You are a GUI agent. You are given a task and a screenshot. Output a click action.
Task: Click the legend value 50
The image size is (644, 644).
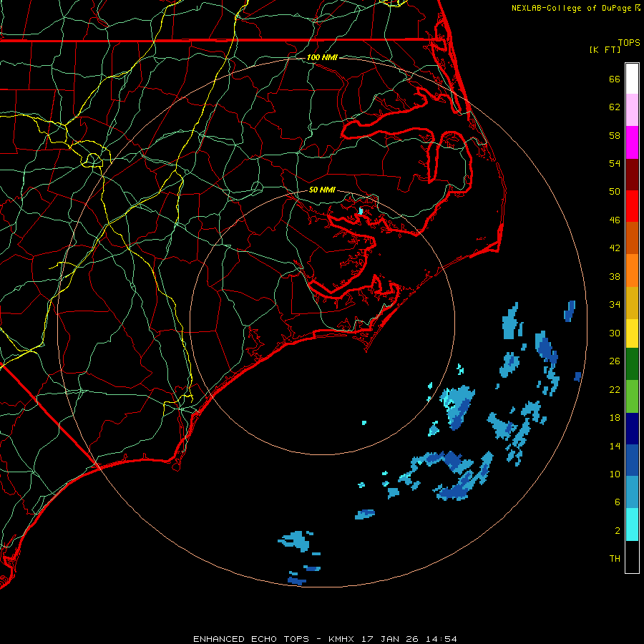pos(615,192)
